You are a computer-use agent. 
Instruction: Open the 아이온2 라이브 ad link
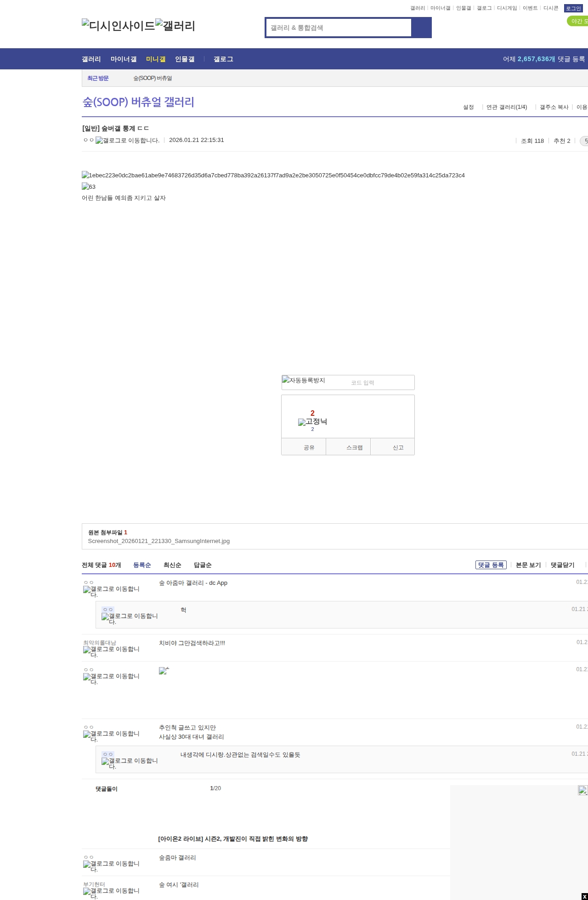233,838
